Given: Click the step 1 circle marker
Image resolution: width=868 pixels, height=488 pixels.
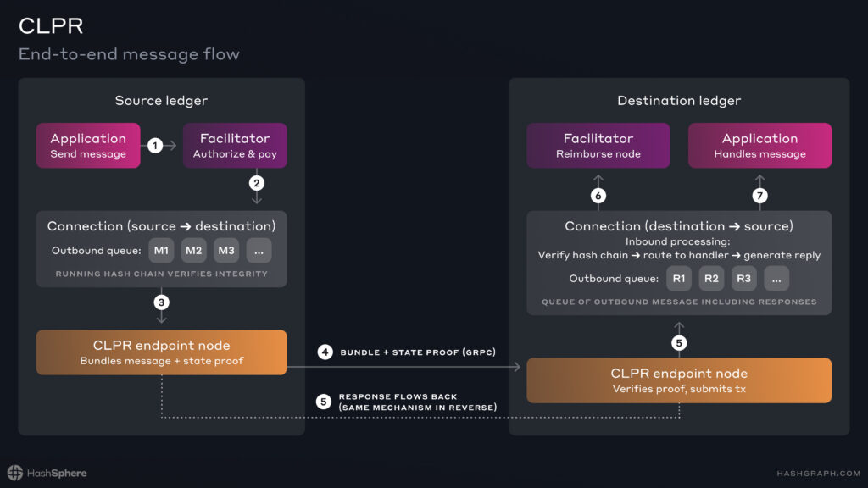Looking at the screenshot, I should (x=156, y=146).
